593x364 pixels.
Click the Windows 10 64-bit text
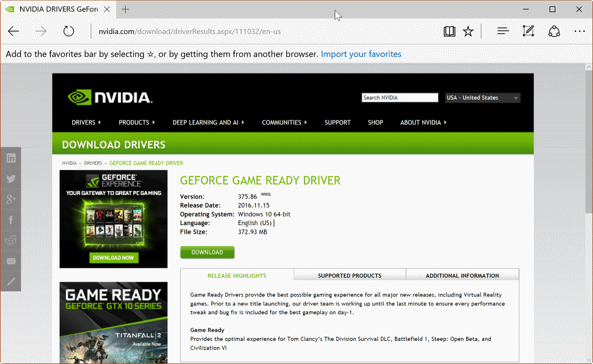[x=264, y=214]
